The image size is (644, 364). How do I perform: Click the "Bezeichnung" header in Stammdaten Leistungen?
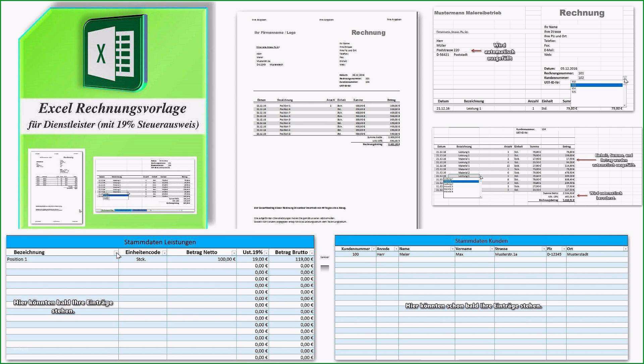pos(29,252)
